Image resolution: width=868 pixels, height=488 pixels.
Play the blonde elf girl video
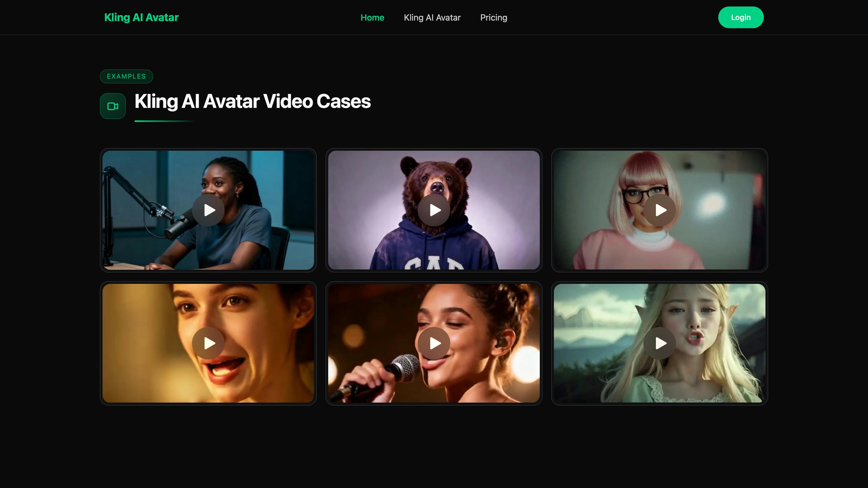(x=659, y=343)
